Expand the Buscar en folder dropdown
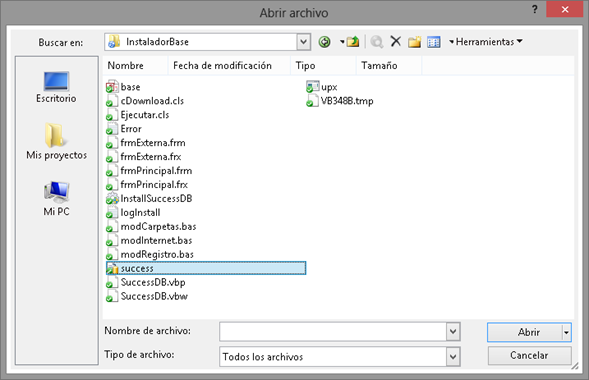The height and width of the screenshot is (380, 589). 304,42
